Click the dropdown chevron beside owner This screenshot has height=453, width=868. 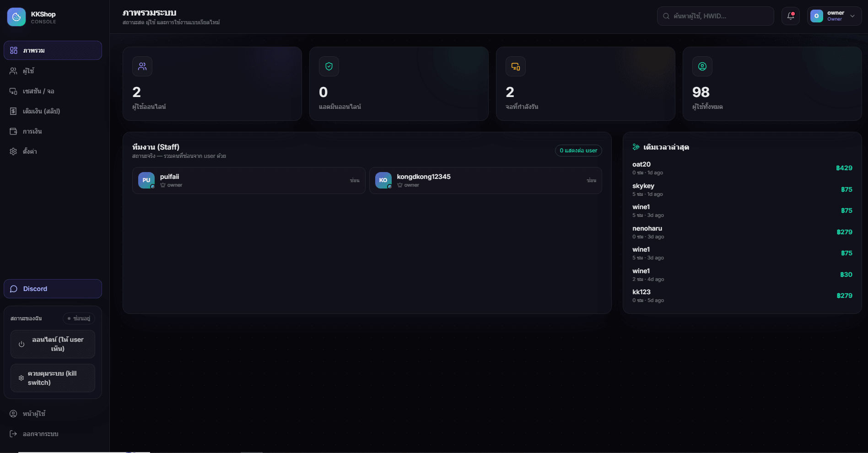point(852,16)
